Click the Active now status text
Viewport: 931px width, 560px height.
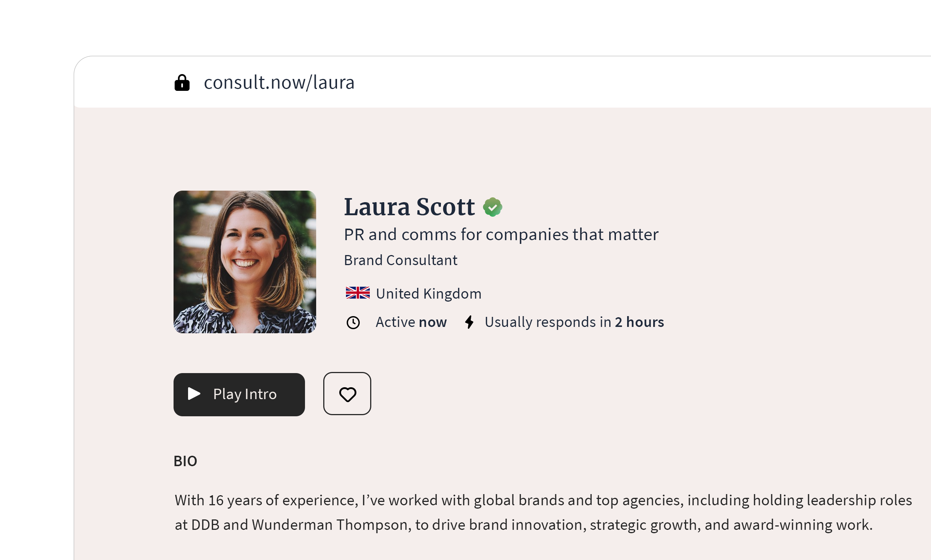pyautogui.click(x=411, y=322)
